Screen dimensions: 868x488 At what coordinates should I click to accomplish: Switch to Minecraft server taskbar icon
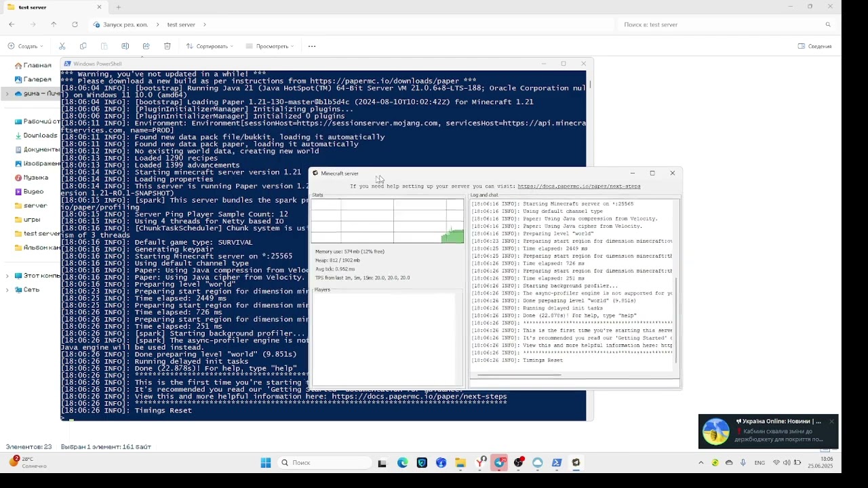pos(576,463)
